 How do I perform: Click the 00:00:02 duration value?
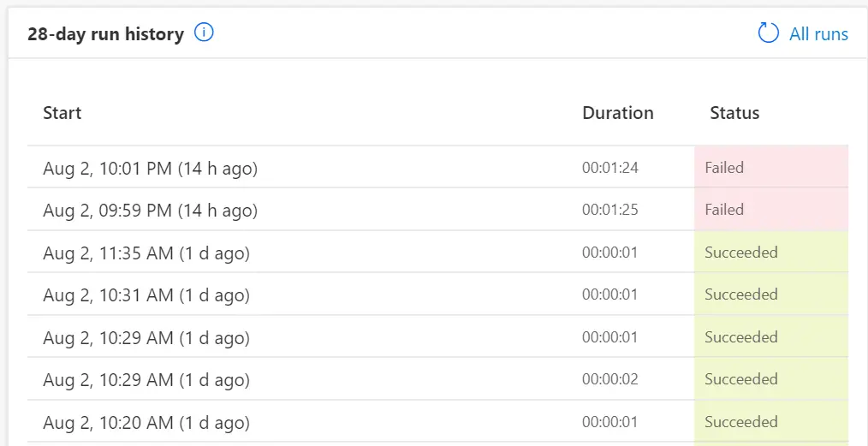coord(610,379)
